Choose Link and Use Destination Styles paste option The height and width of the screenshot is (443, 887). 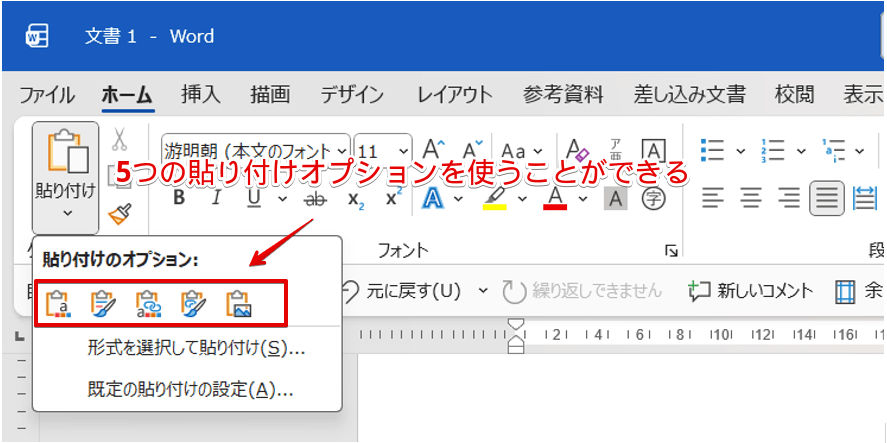click(149, 303)
